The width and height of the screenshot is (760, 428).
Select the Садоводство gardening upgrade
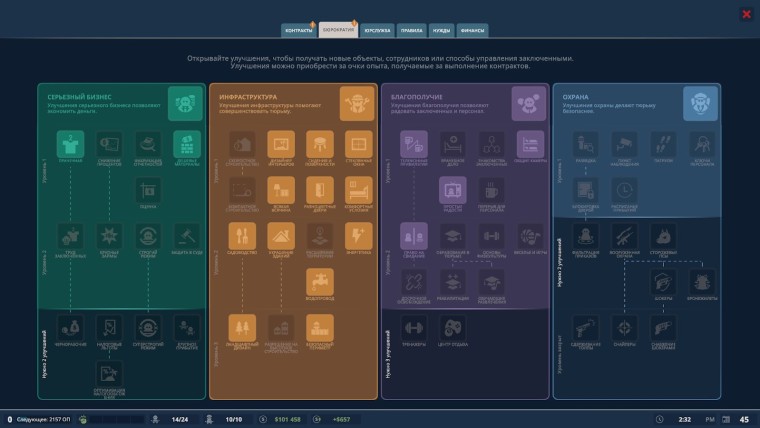[x=242, y=236]
